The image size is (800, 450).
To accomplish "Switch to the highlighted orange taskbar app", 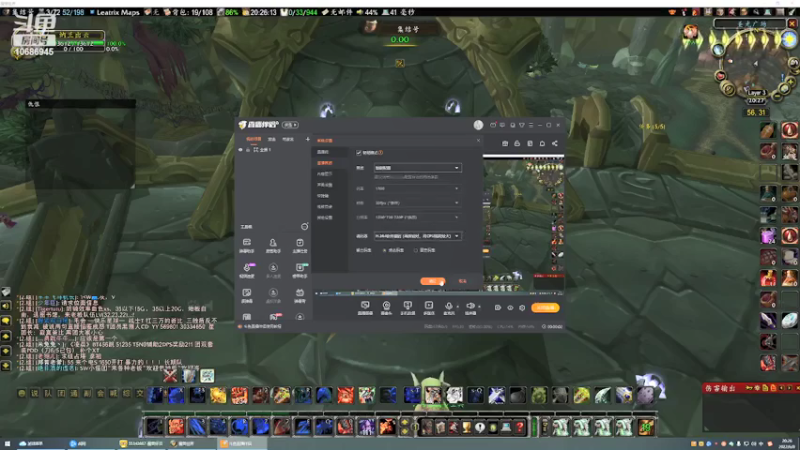I will pyautogui.click(x=241, y=444).
